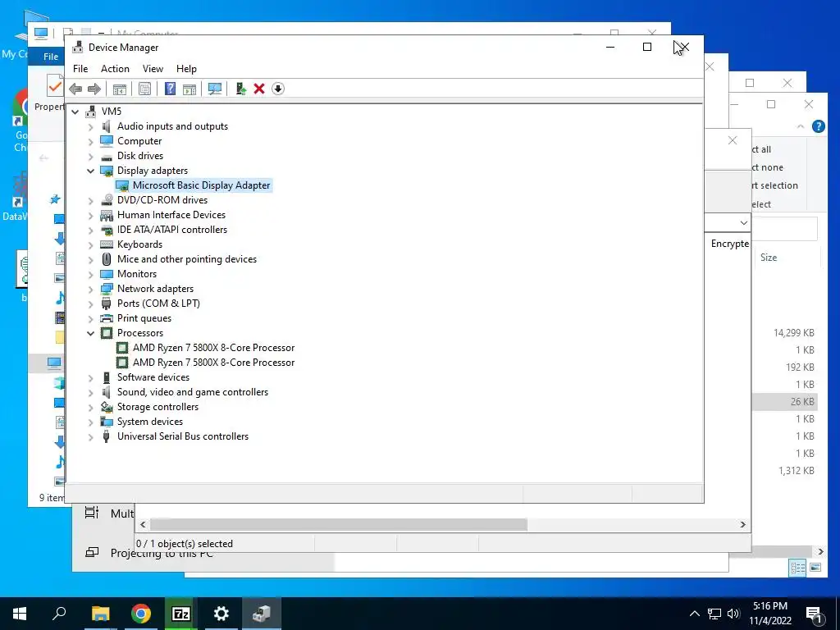Click scroll right arrow in 7-Zip window
This screenshot has height=630, width=840.
pyautogui.click(x=743, y=524)
